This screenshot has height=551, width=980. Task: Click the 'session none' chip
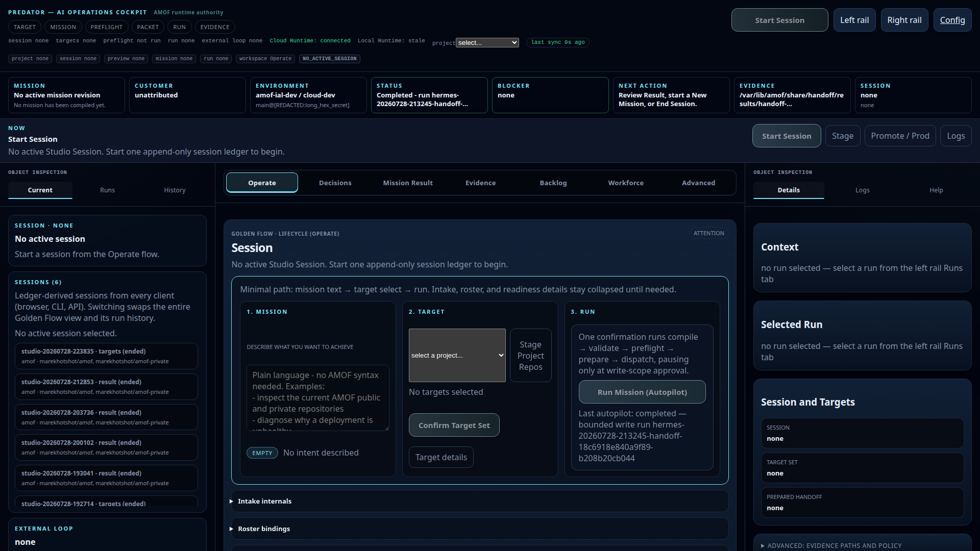click(x=78, y=59)
